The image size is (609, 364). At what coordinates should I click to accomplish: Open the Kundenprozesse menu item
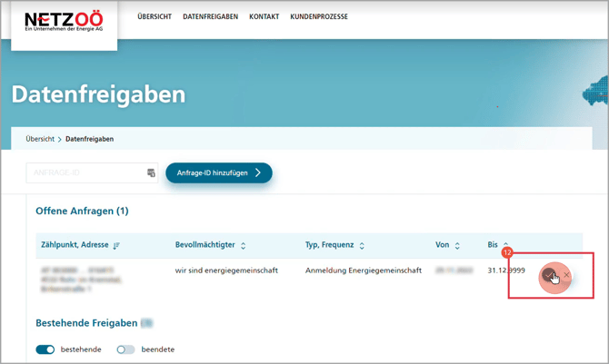tap(319, 17)
